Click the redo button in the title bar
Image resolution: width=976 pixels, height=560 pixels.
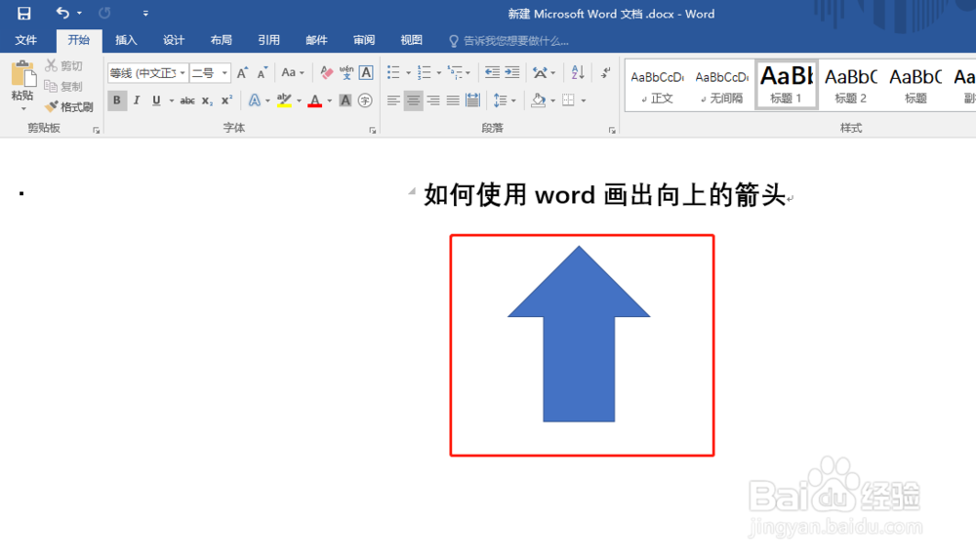click(x=104, y=13)
